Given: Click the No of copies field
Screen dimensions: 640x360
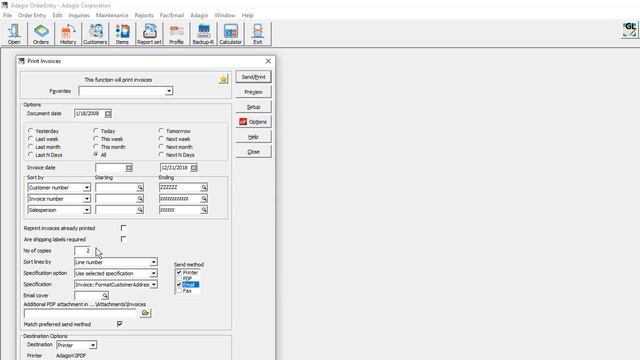Looking at the screenshot, I should 83,251.
